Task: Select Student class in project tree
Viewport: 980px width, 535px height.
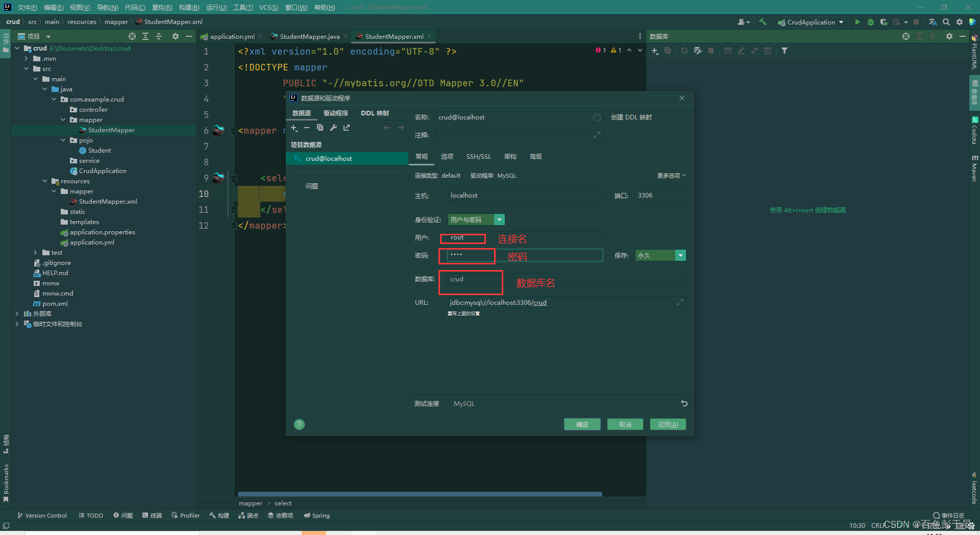Action: tap(99, 151)
